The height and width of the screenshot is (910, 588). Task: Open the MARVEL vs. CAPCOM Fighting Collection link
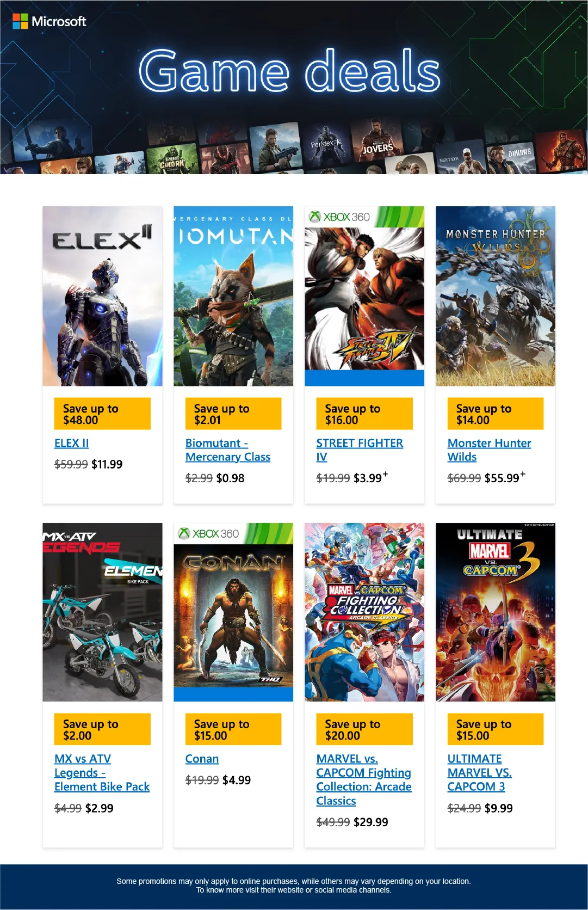(364, 780)
